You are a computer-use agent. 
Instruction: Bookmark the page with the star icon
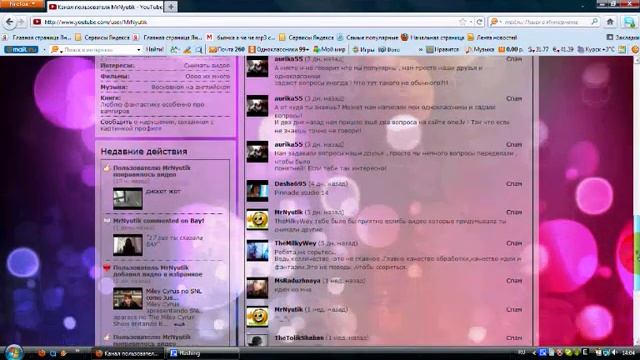point(462,22)
